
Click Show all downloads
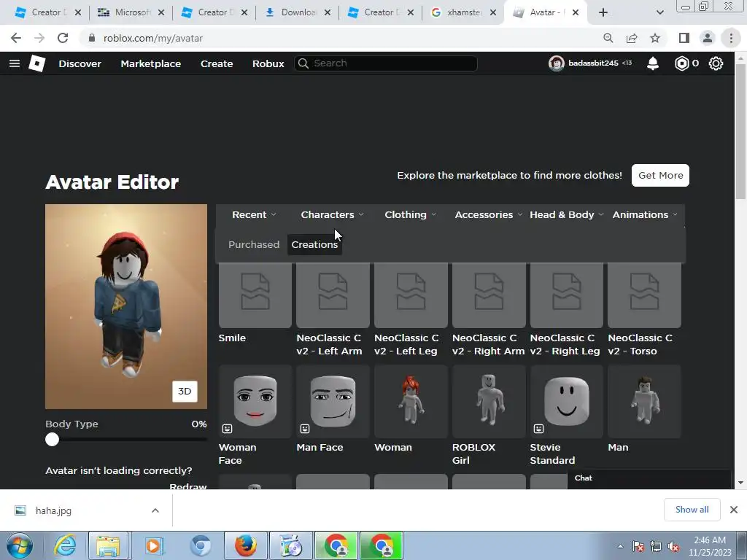[x=692, y=510]
